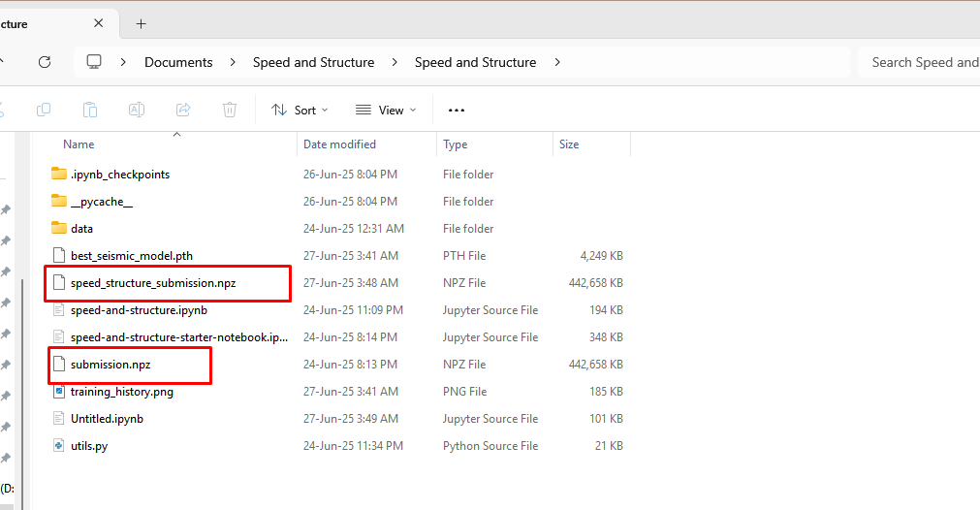The width and height of the screenshot is (980, 510).
Task: Sort files by Date modified column
Action: 339,144
